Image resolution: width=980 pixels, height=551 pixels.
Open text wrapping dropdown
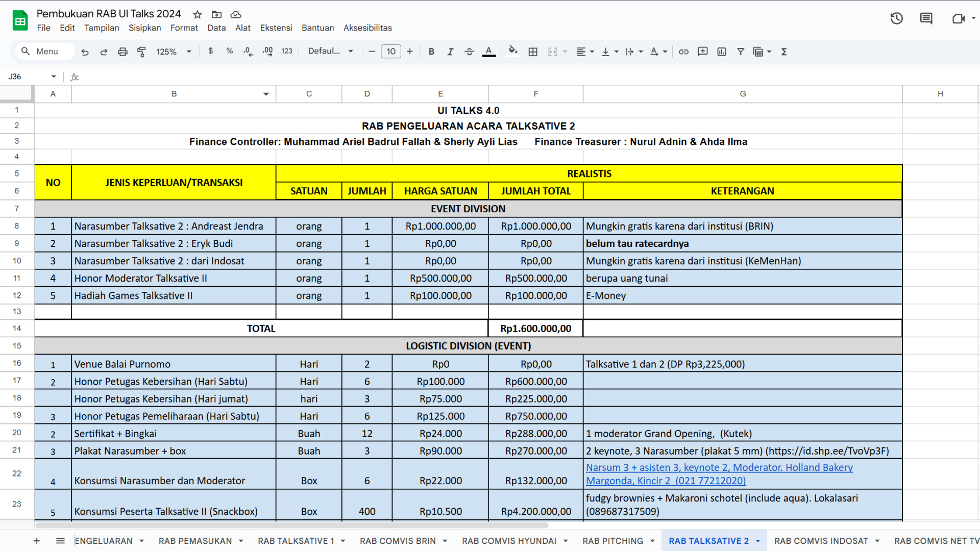[x=634, y=52]
